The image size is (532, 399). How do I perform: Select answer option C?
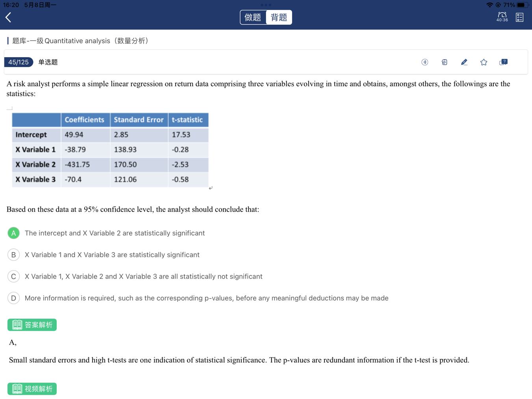click(14, 277)
